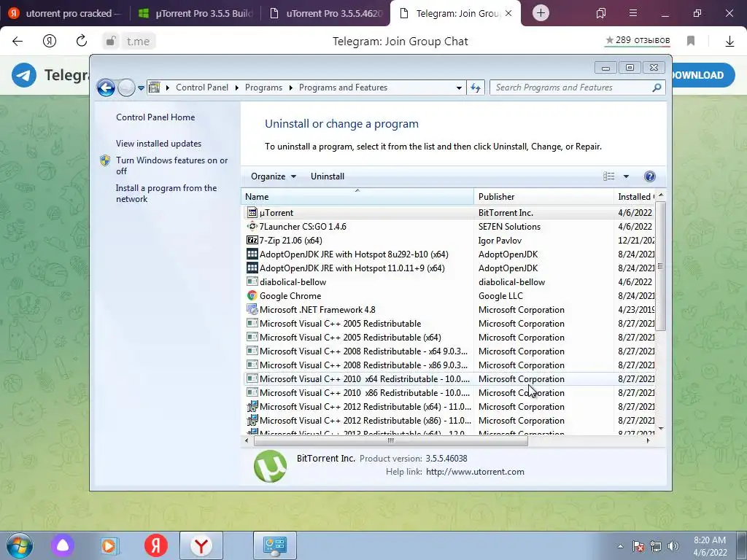Click the Uninstall toolbar button
This screenshot has height=560, width=747.
pyautogui.click(x=328, y=176)
